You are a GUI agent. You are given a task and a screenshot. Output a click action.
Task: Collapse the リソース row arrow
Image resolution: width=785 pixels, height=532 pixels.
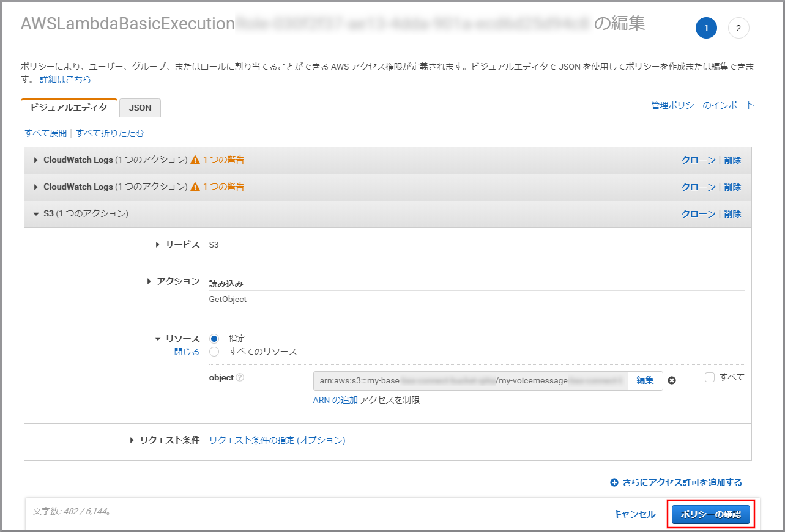click(158, 339)
